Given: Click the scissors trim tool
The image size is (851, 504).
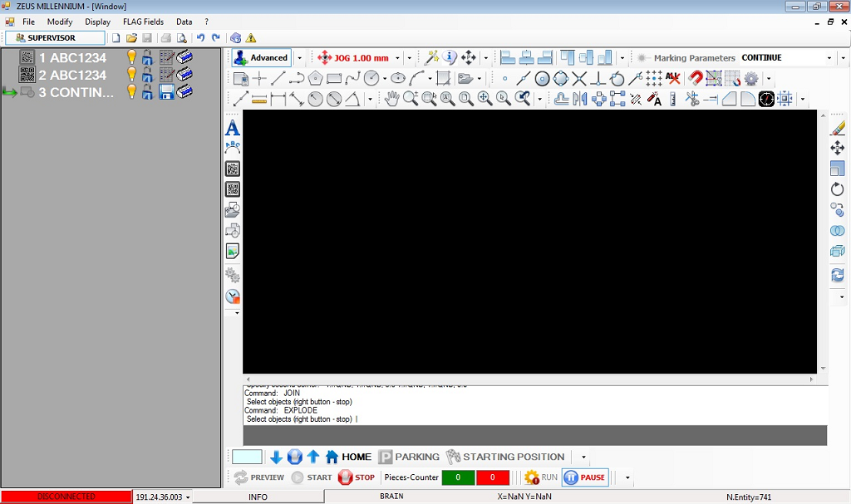Looking at the screenshot, I should coord(691,99).
